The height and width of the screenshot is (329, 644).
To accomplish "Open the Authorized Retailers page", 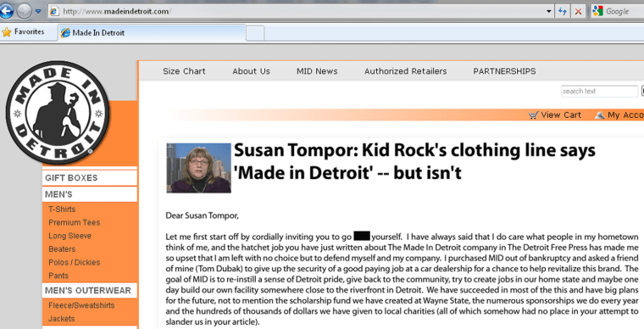I will coord(405,71).
